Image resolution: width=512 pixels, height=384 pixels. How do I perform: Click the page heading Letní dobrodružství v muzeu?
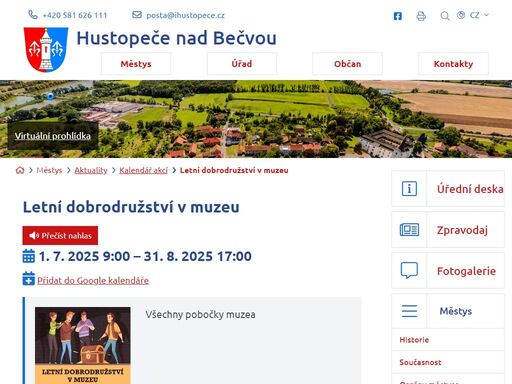pos(131,207)
